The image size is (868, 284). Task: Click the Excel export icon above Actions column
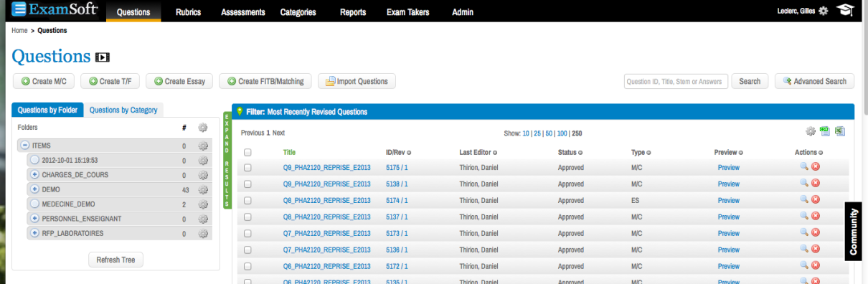(839, 131)
